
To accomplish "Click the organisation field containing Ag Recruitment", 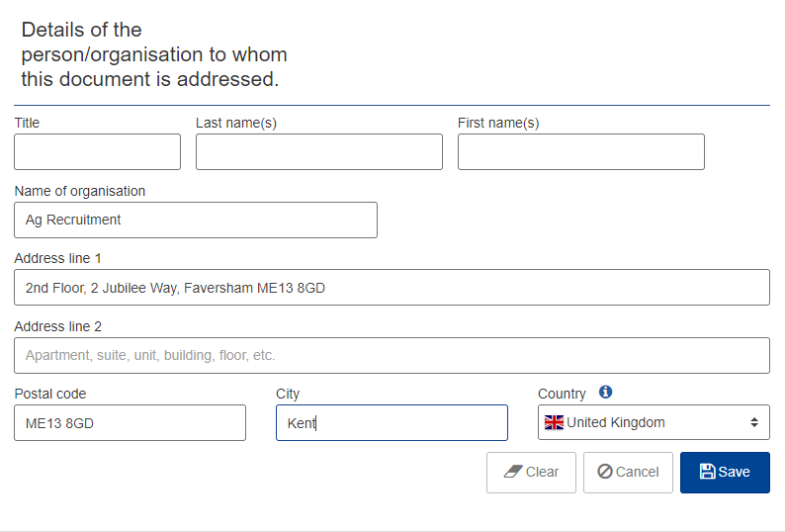I will pos(196,221).
